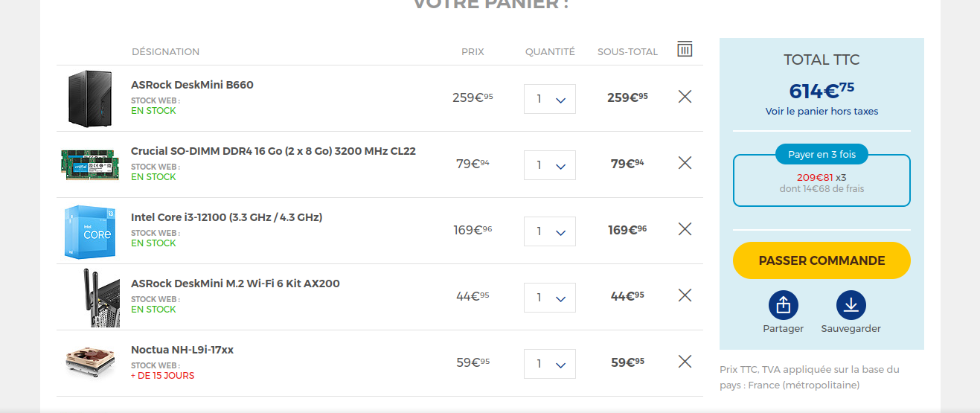Click the Partager share icon
980x413 pixels.
(x=783, y=305)
